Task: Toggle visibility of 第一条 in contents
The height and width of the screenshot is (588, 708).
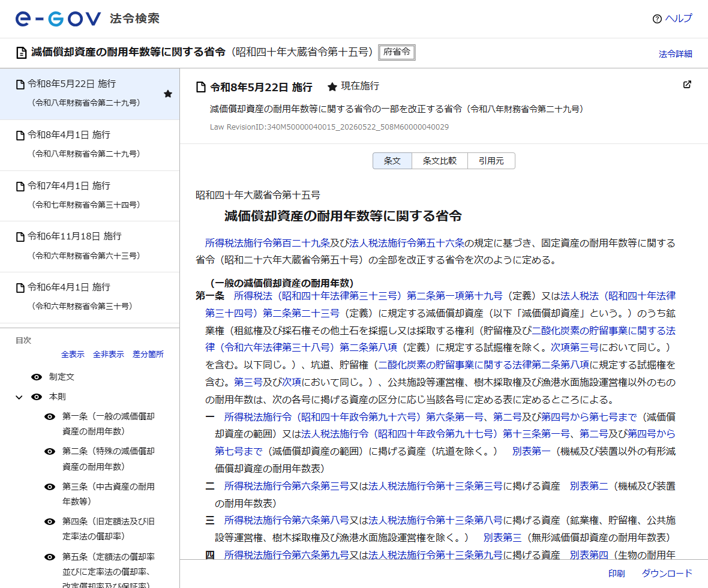Action: (50, 417)
